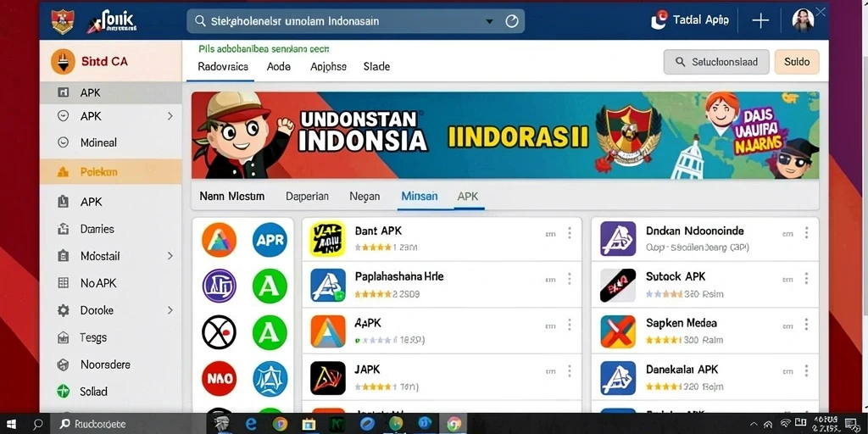The image size is (868, 434).
Task: Select the orange triangle circular app icon
Action: click(x=220, y=240)
